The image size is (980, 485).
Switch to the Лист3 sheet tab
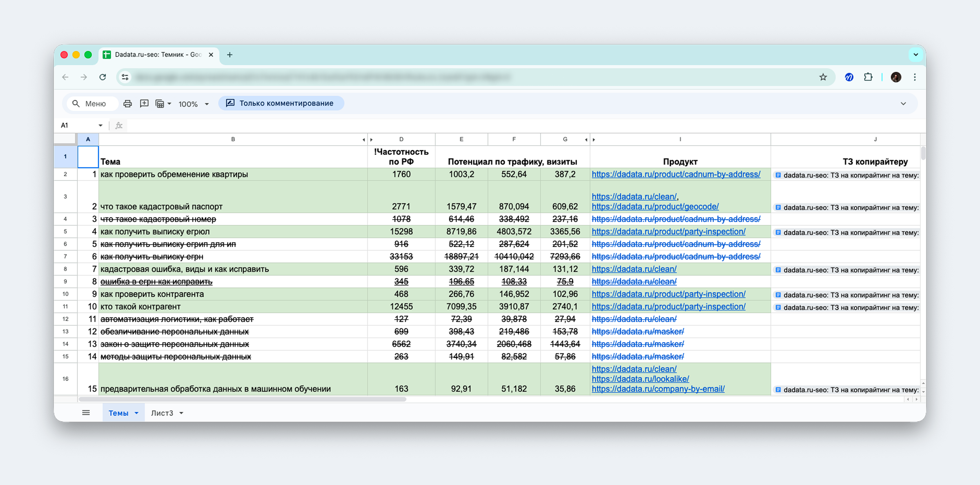(162, 413)
